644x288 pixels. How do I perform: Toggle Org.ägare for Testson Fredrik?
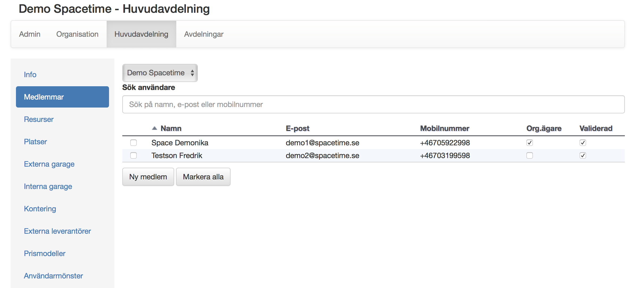[x=529, y=155]
